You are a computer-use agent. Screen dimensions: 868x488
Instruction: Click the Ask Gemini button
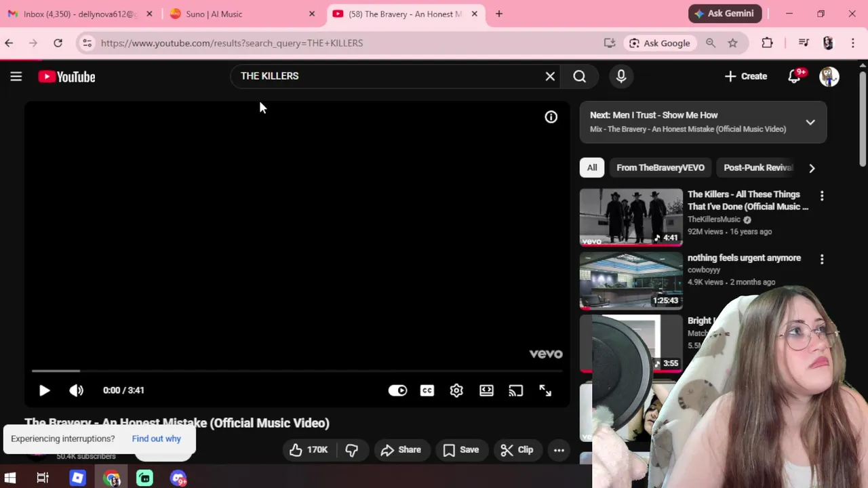[725, 14]
